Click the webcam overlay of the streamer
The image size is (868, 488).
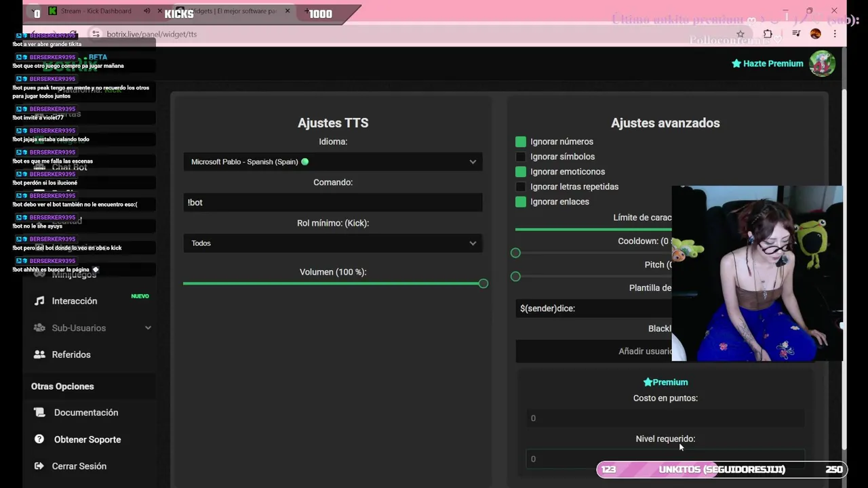coord(757,273)
